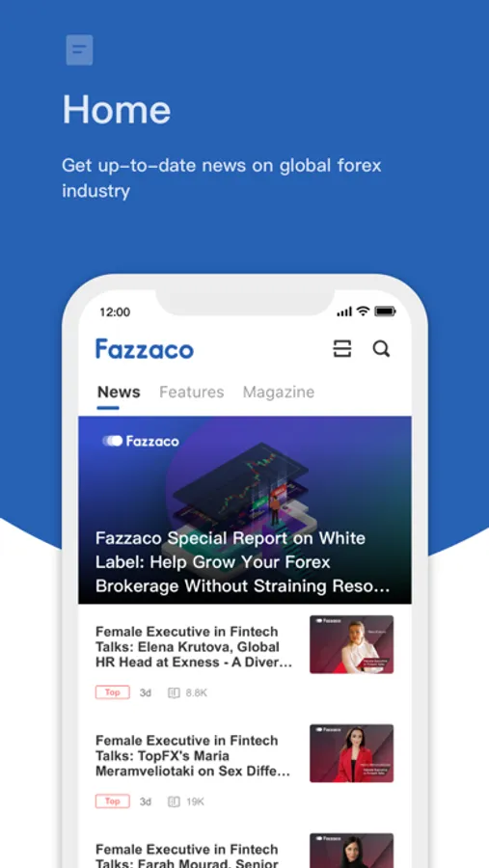Image resolution: width=489 pixels, height=868 pixels.
Task: Open the White Label special report banner
Action: (x=245, y=510)
